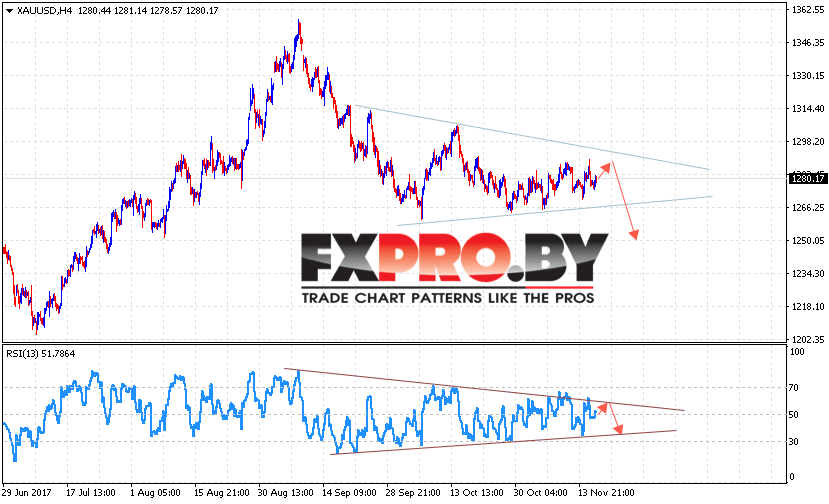
Task: Choose the 29 Jun 2017 date label
Action: coord(26,492)
